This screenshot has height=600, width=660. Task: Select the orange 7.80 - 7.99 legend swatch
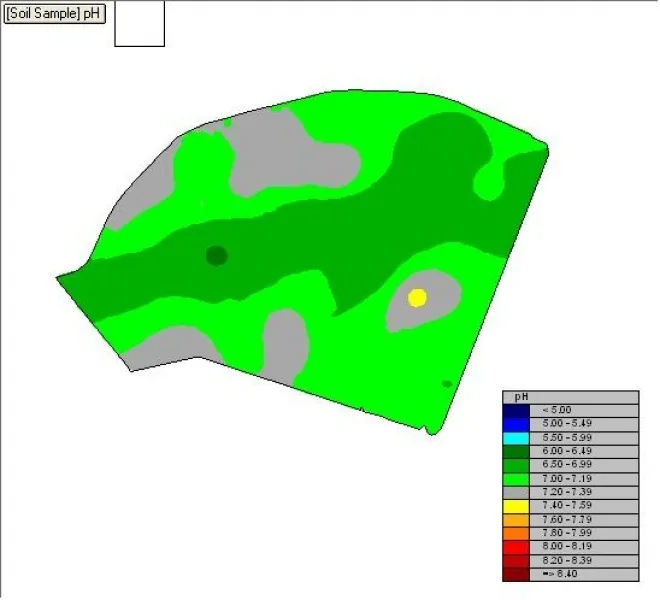click(x=516, y=533)
